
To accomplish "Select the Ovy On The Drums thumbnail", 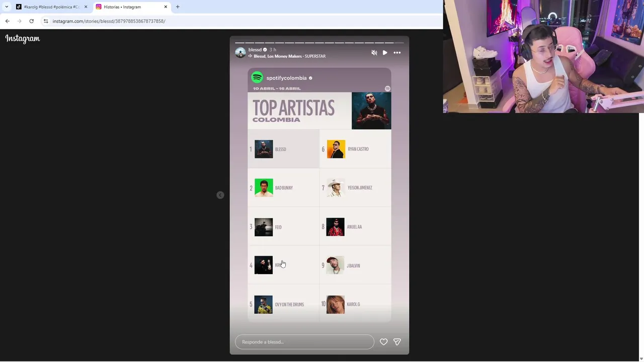I will coord(264,304).
